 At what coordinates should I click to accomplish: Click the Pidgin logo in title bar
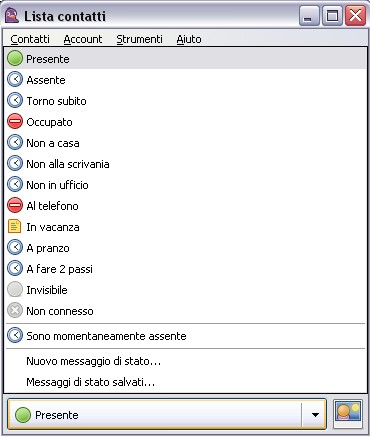click(x=12, y=16)
